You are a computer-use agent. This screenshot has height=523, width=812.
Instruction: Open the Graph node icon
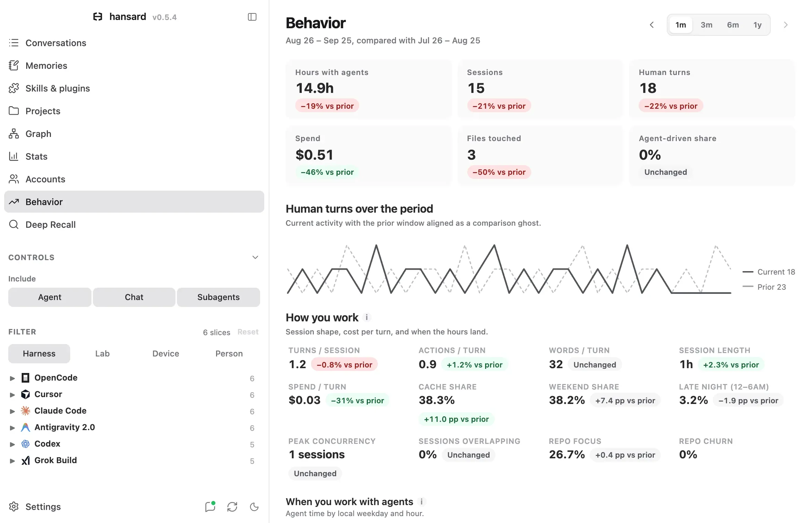pos(14,134)
